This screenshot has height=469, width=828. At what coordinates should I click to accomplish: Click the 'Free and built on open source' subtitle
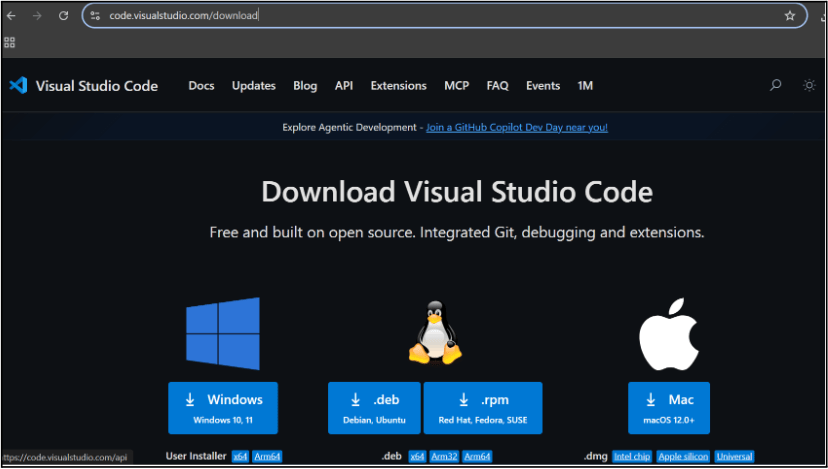point(457,232)
